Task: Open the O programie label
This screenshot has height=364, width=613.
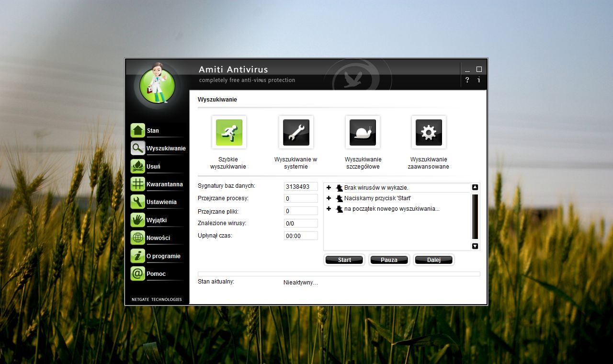Action: click(x=163, y=256)
